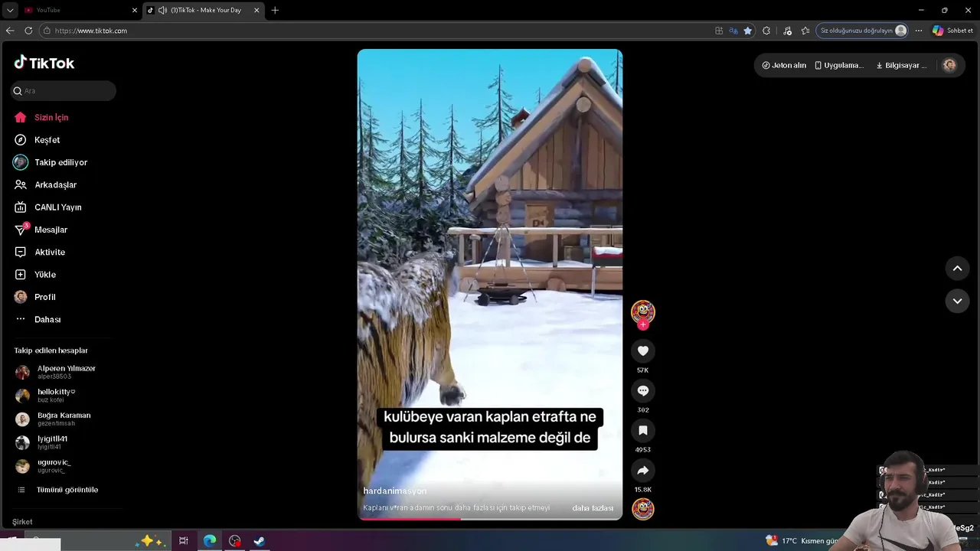The image size is (980, 551).
Task: Open browser extensions puzzle icon
Action: pos(766,31)
